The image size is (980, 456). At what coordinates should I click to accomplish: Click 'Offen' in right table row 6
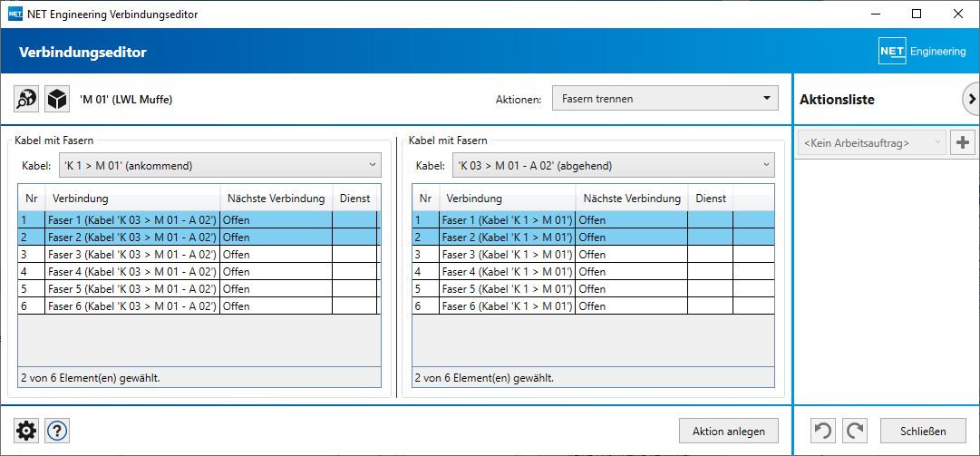click(x=592, y=306)
